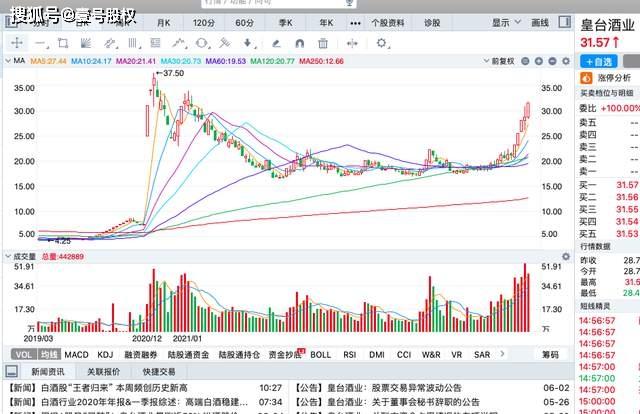Delete drawings with the trash icon
This screenshot has width=640, height=414.
point(323,43)
